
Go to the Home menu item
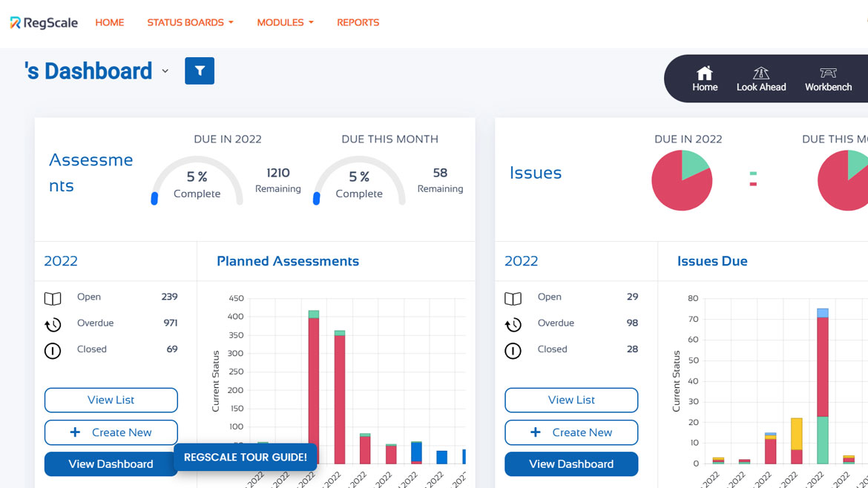[109, 22]
